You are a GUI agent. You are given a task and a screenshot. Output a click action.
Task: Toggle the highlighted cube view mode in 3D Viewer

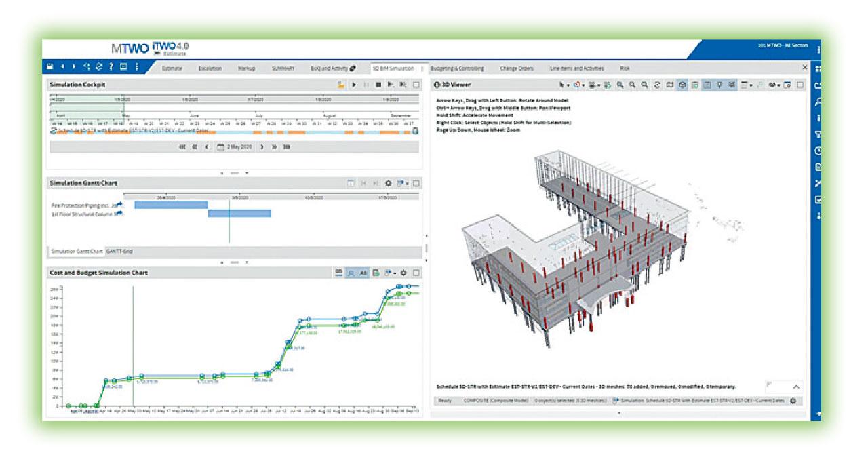point(682,85)
